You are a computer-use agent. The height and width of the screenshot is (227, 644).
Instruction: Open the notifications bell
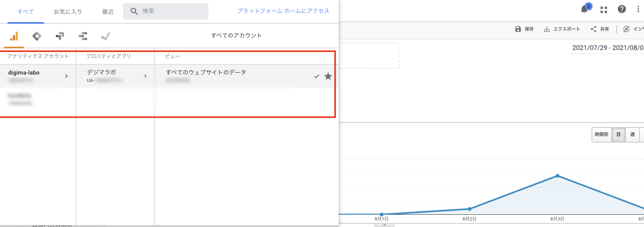pyautogui.click(x=585, y=9)
